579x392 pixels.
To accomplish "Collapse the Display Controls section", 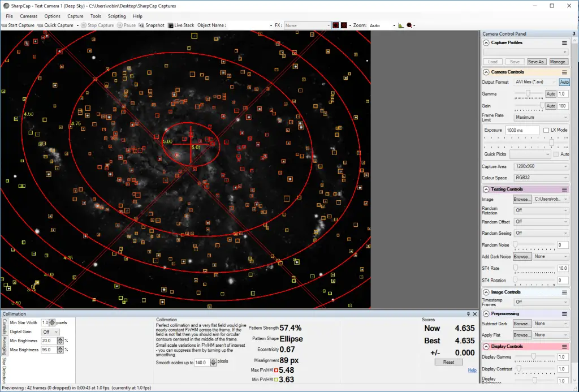I will coord(486,347).
